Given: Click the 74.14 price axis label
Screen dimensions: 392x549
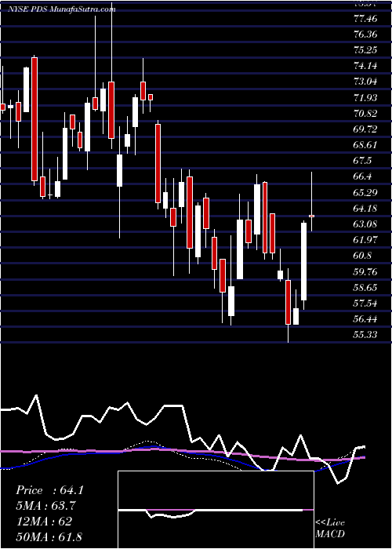Looking at the screenshot, I should (365, 66).
